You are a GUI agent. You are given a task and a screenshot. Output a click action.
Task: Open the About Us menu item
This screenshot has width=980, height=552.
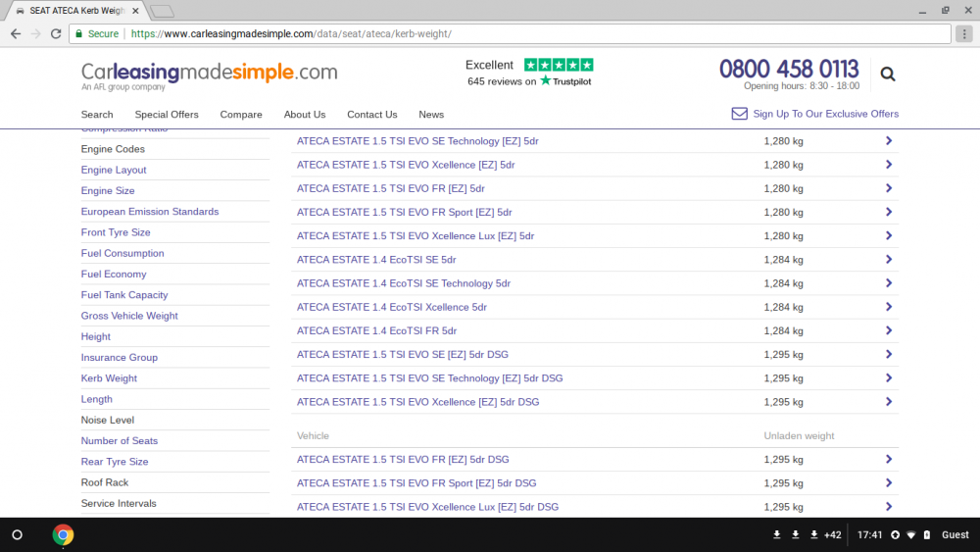coord(305,115)
